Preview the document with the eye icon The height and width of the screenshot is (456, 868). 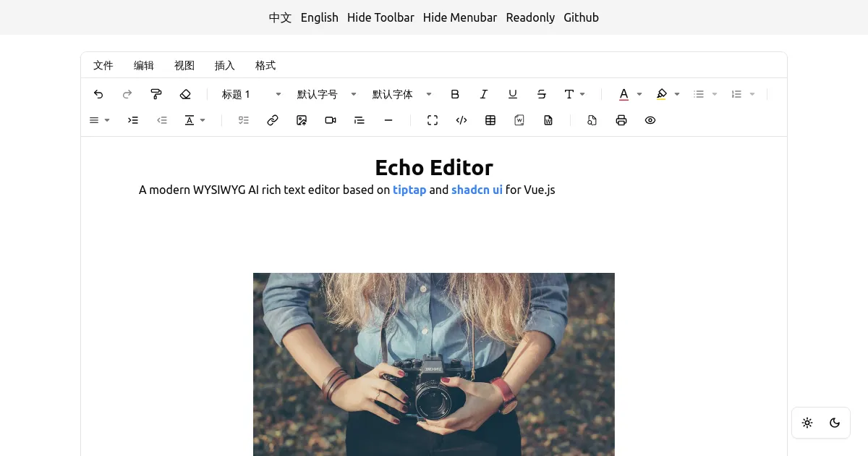coord(650,120)
